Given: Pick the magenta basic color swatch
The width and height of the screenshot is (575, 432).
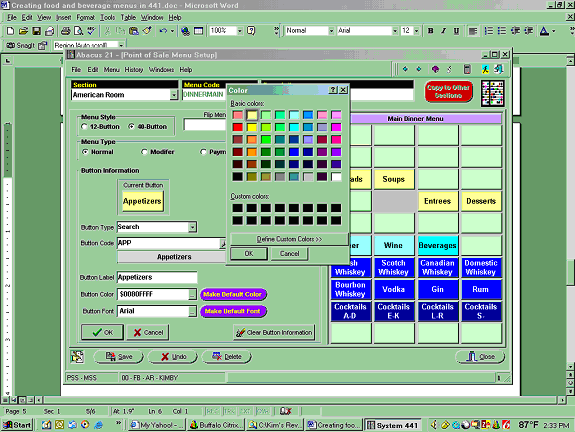Looking at the screenshot, I should click(x=336, y=127).
